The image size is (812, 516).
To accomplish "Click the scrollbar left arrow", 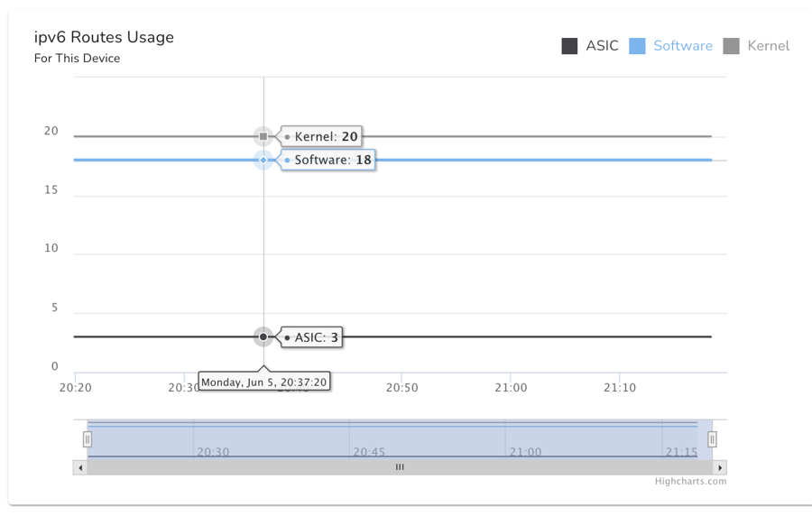I will click(80, 467).
